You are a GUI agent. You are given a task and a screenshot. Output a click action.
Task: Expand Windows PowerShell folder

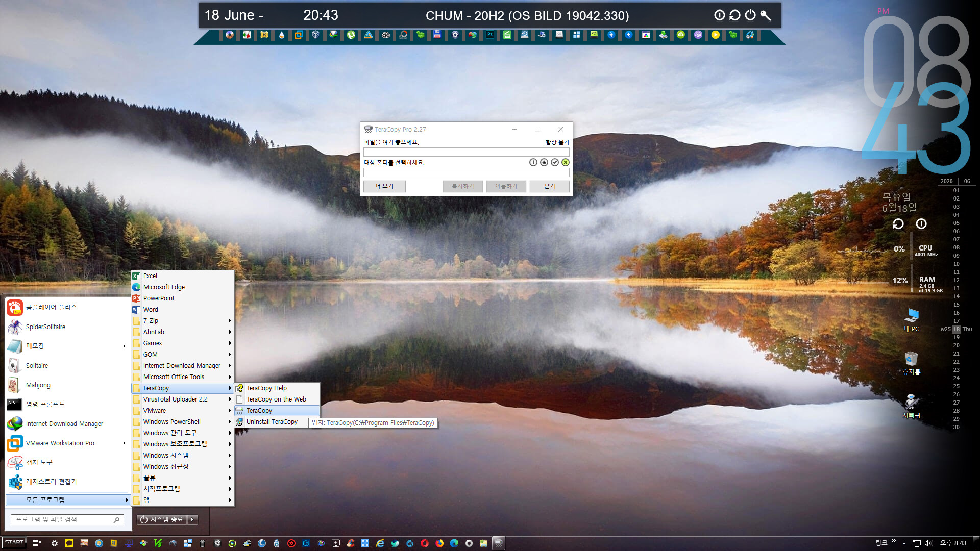coord(183,422)
